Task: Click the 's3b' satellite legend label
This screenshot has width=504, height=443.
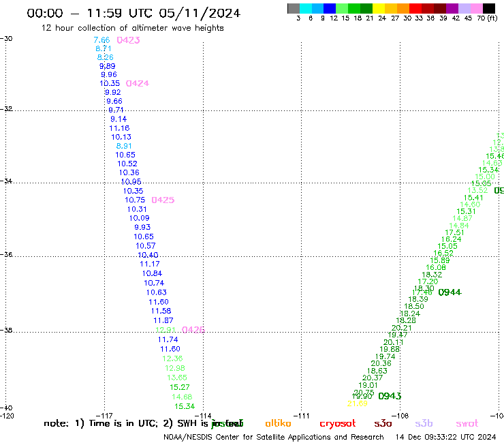Action: click(424, 424)
